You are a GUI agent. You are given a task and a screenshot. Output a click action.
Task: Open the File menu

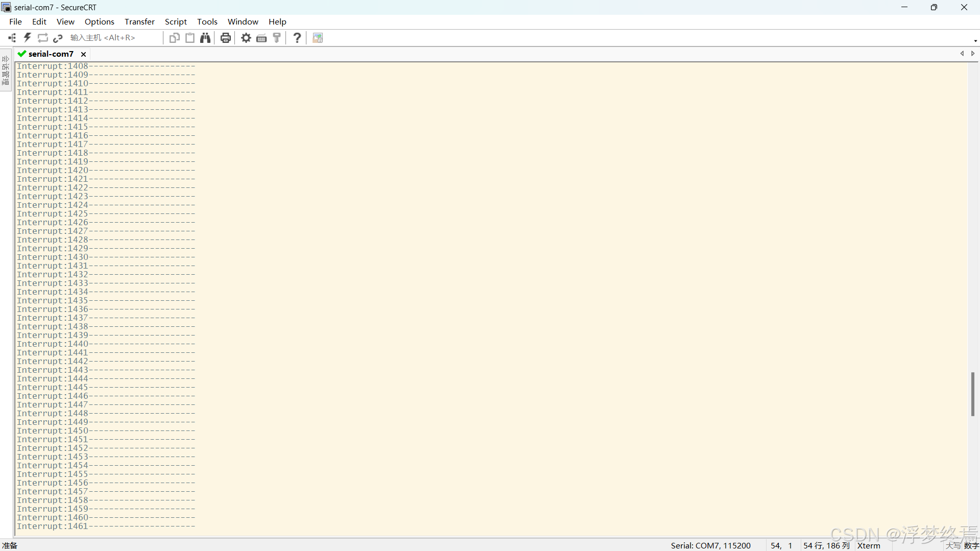coord(15,21)
